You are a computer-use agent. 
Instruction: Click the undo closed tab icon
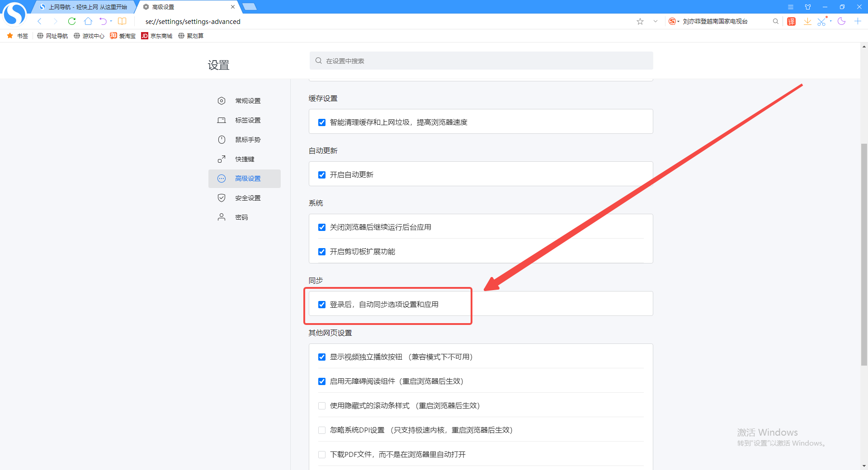103,21
